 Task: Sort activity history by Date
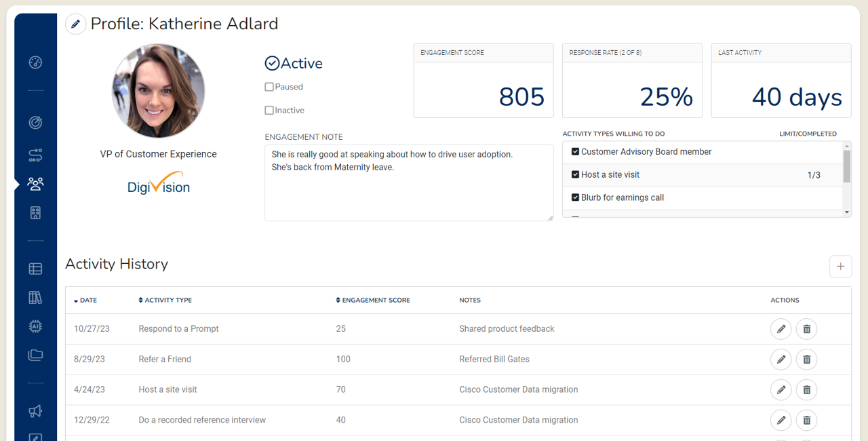click(85, 300)
